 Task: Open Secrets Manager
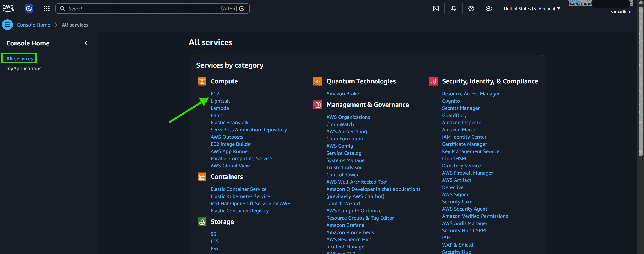click(x=461, y=108)
